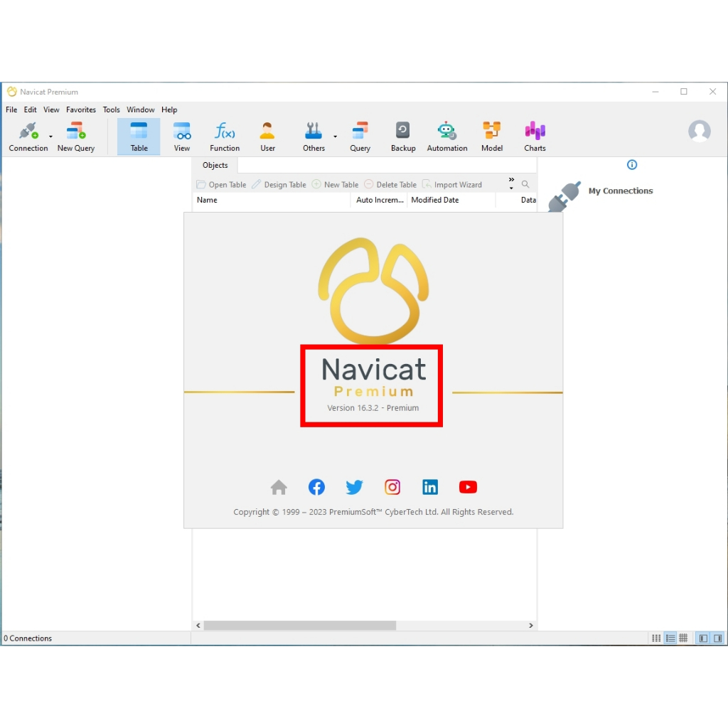Open the Connection toolbar button
The image size is (728, 728).
[28, 136]
